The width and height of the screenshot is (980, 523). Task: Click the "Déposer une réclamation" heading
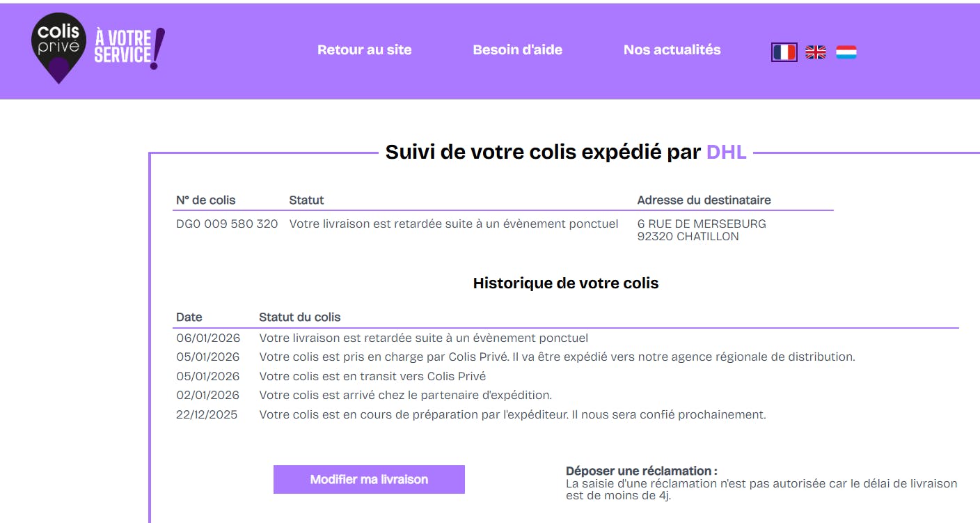pyautogui.click(x=641, y=471)
